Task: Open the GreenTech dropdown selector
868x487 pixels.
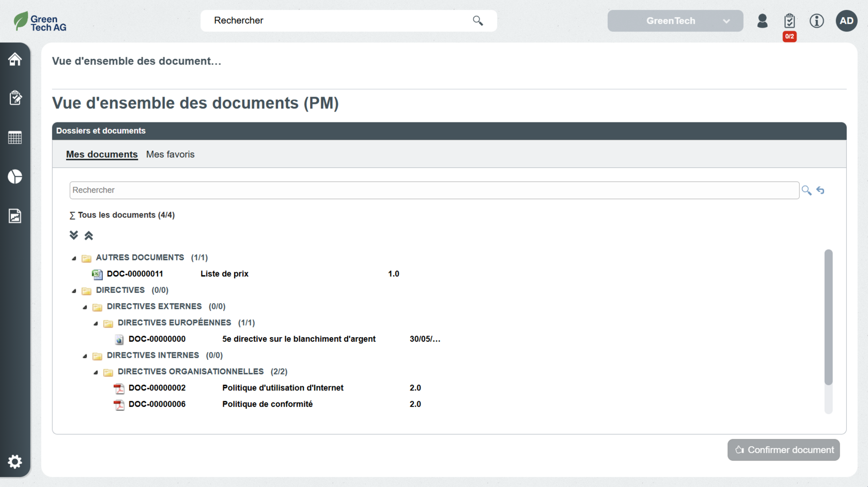Action: click(x=675, y=21)
